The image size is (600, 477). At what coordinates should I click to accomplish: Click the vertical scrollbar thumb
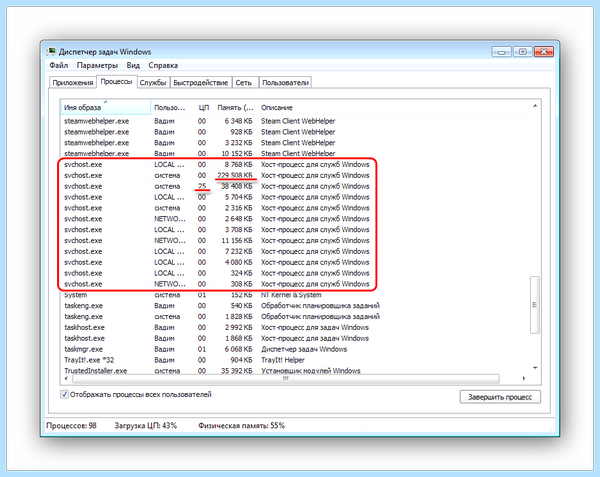point(535,305)
